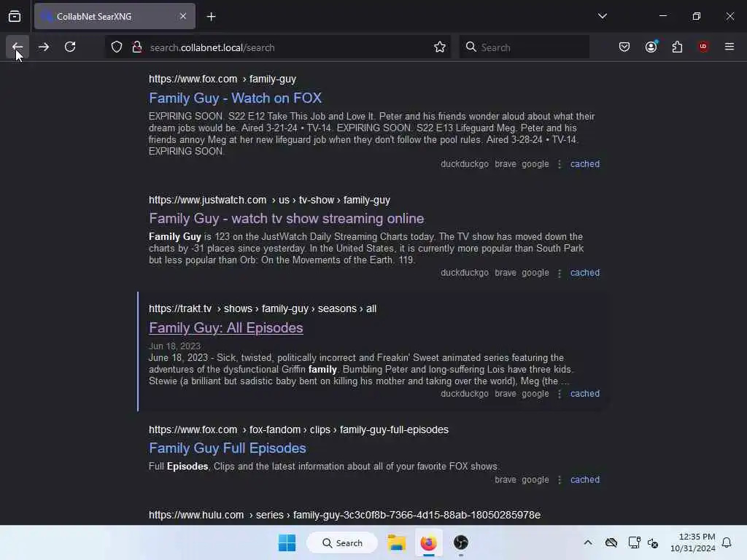The width and height of the screenshot is (747, 560).
Task: Open the Windows Start menu
Action: [287, 542]
